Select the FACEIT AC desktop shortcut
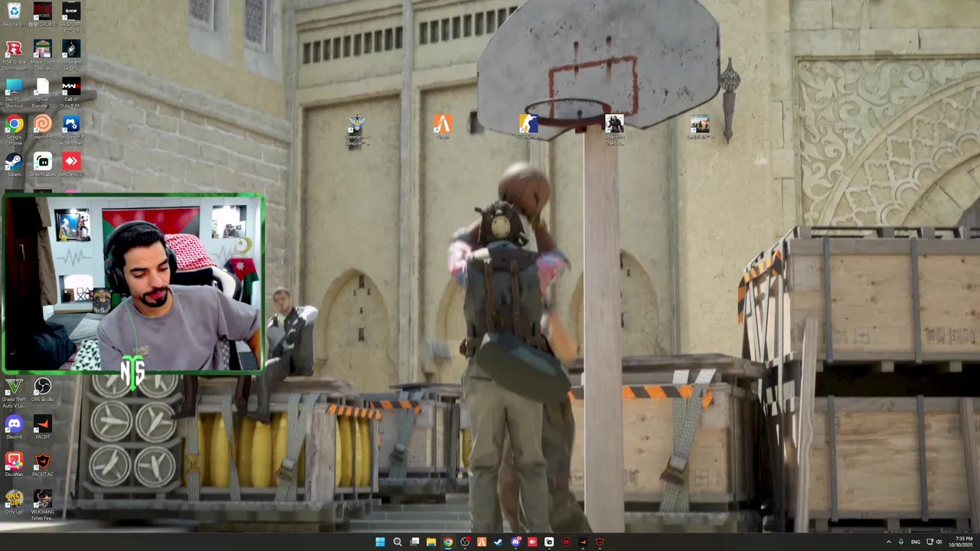Screen dimensions: 980x551 coord(42,465)
